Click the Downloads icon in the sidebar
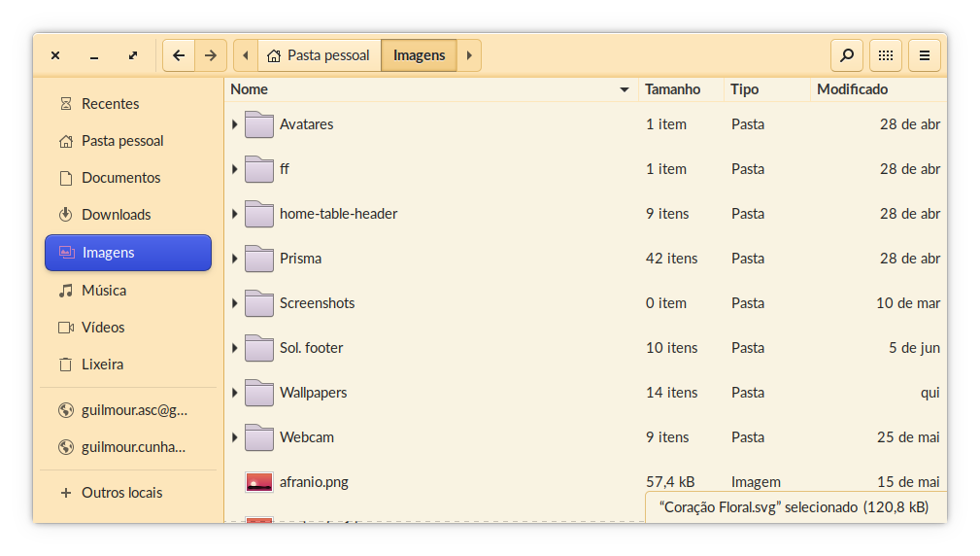This screenshot has height=556, width=980. coord(66,215)
